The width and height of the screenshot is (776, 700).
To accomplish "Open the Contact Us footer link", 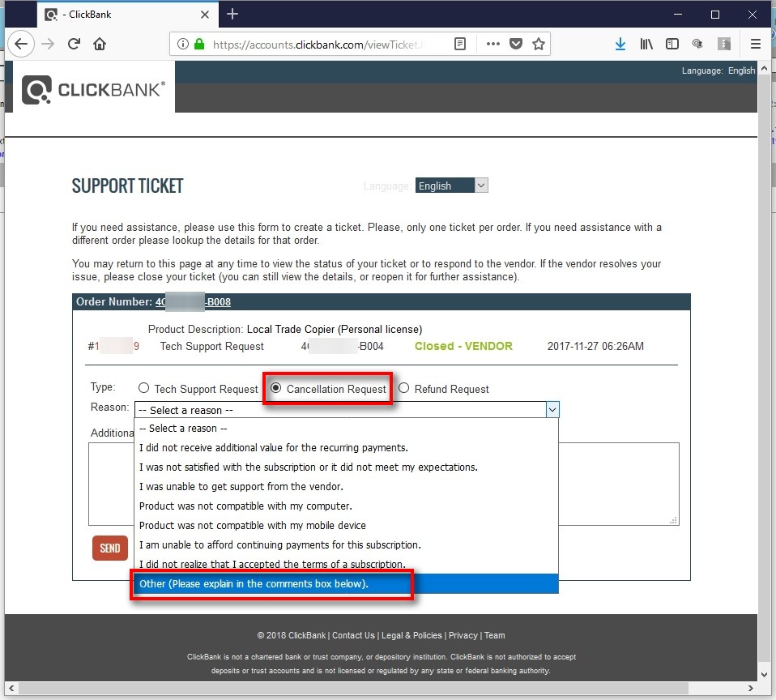I will [353, 635].
